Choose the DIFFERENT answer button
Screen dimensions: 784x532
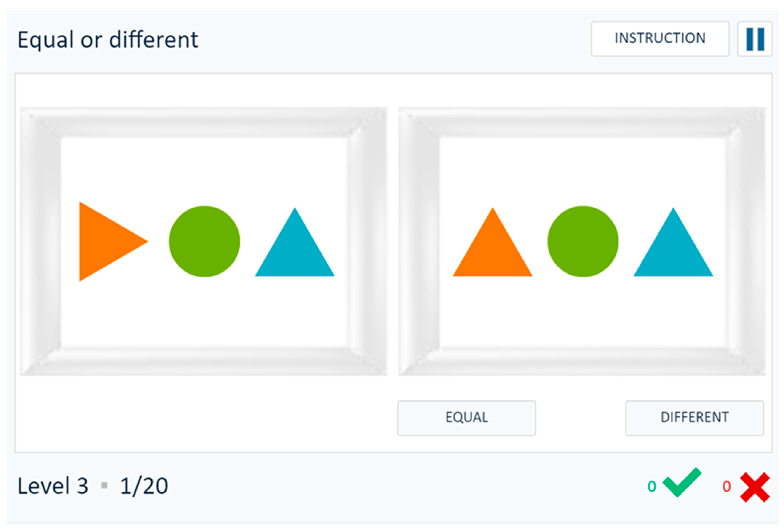pyautogui.click(x=694, y=418)
